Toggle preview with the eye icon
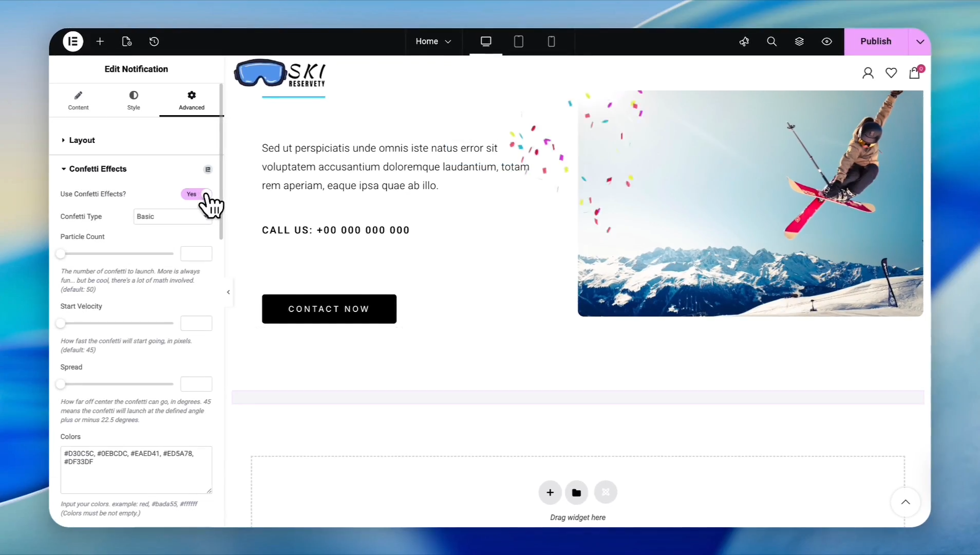This screenshot has width=980, height=555. pos(826,42)
